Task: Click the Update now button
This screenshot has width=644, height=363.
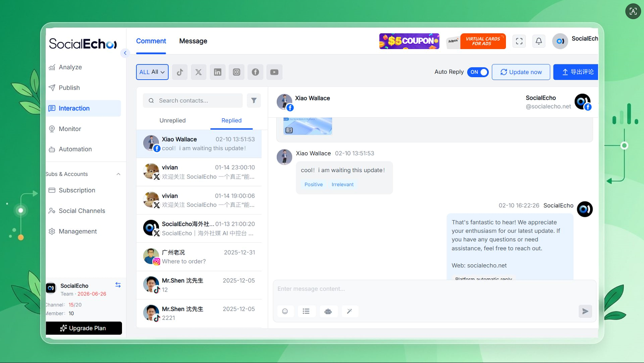Action: pyautogui.click(x=521, y=72)
